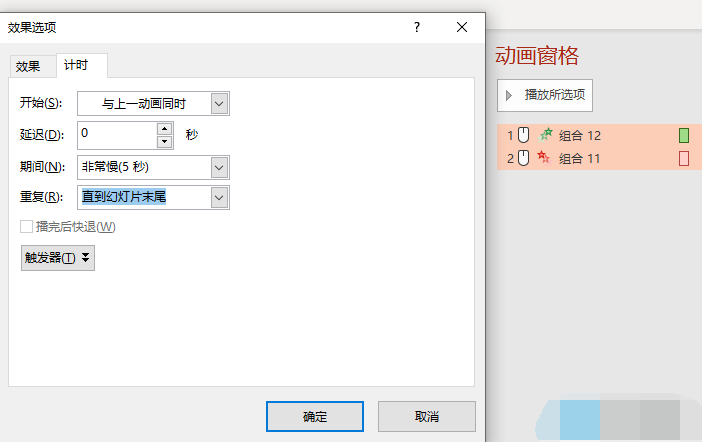Click the green star icon for 组合 12

point(545,134)
